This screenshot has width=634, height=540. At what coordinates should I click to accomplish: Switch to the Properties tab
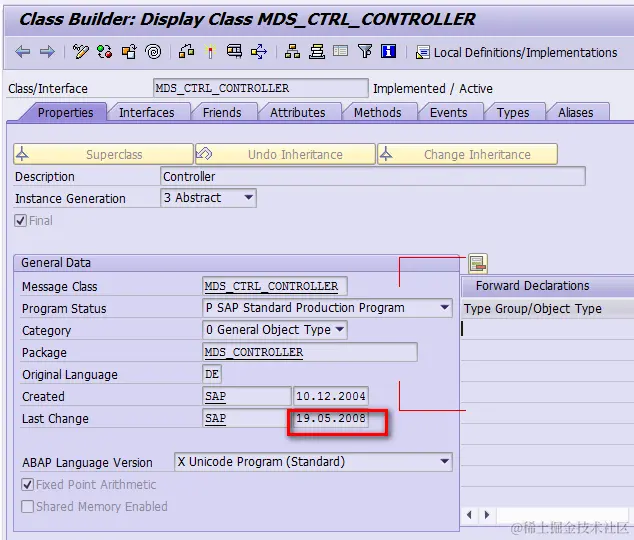(x=66, y=112)
